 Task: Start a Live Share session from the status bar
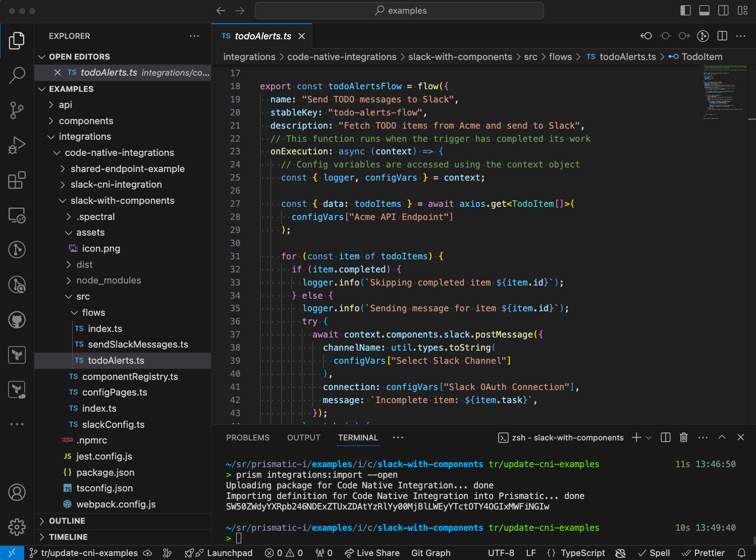pos(372,553)
